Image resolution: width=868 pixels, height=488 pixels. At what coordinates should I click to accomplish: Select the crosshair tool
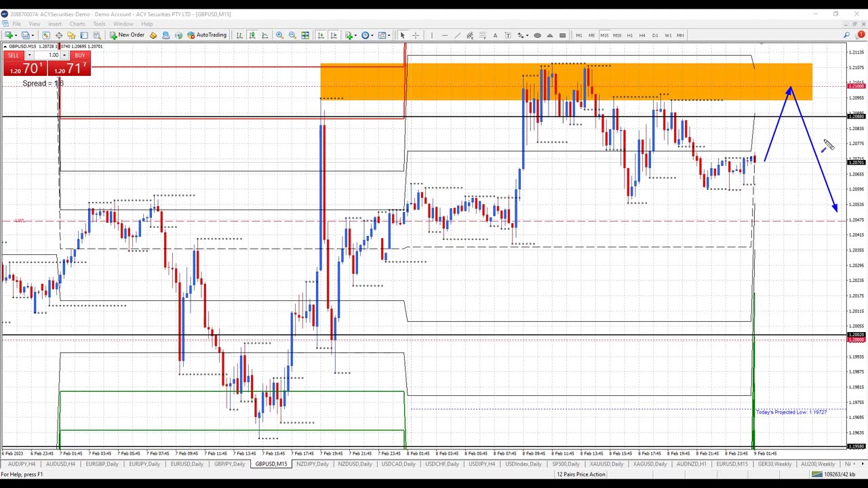(x=416, y=35)
